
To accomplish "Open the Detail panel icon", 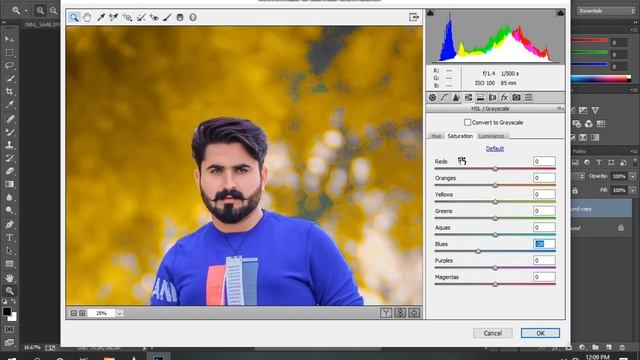I will (456, 97).
